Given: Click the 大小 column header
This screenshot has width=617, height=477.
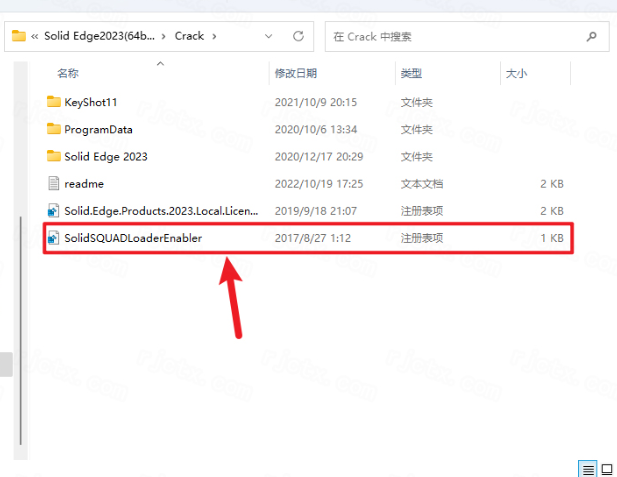Looking at the screenshot, I should [x=516, y=73].
